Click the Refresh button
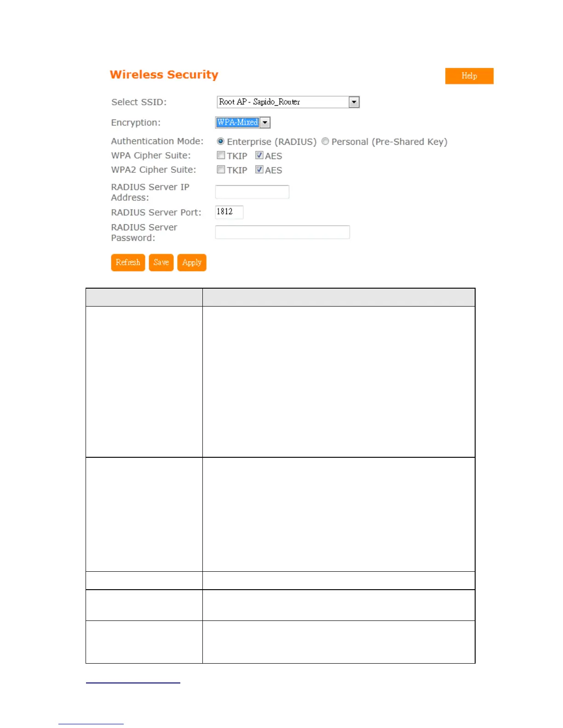 (128, 262)
